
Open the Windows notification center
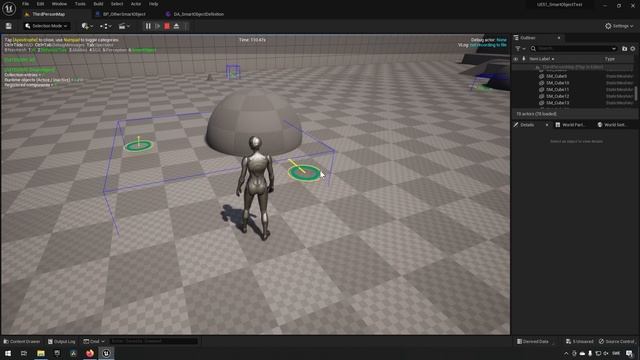tap(629, 354)
